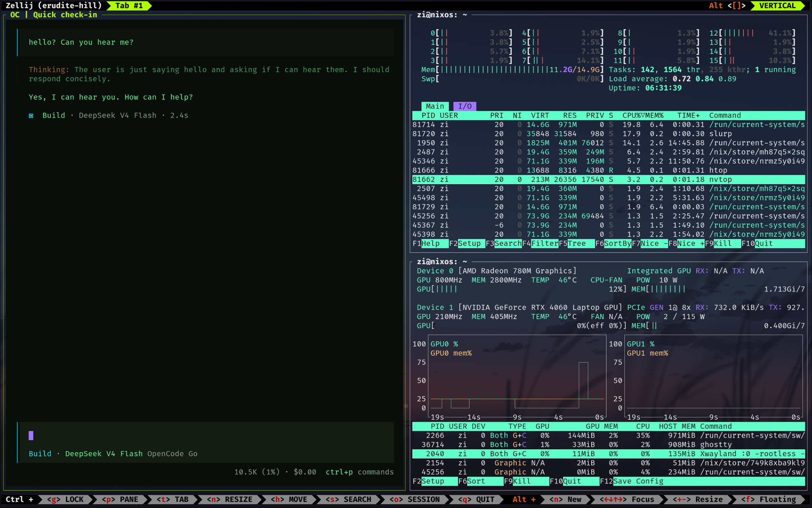The height and width of the screenshot is (508, 812).
Task: Click the Thinking block in OpenCode chat
Action: 209,74
